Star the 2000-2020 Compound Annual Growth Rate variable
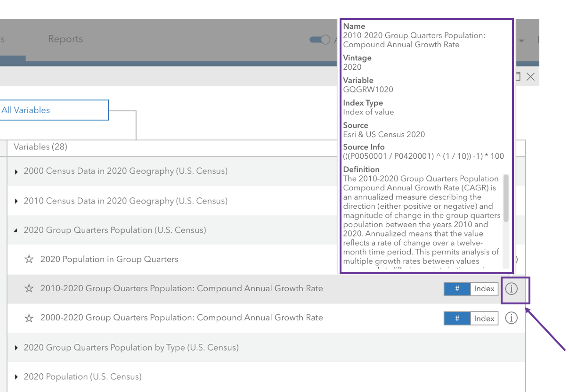This screenshot has height=392, width=569. [x=29, y=318]
